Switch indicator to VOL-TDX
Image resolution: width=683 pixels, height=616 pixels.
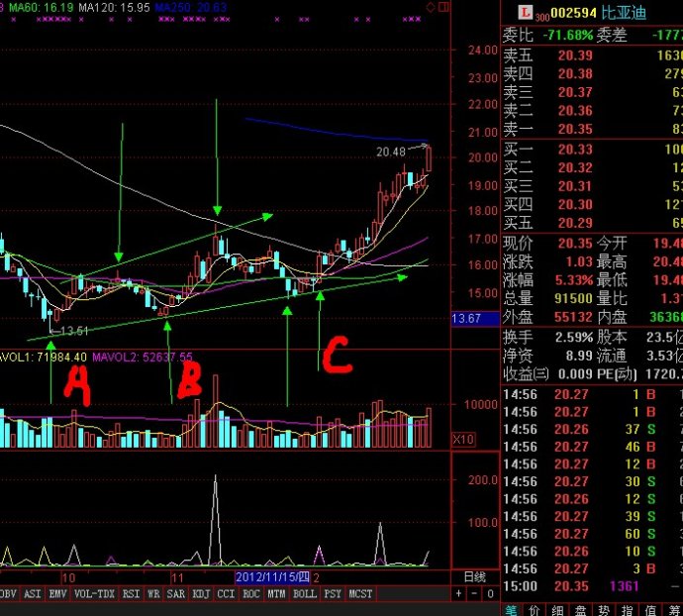(x=94, y=594)
